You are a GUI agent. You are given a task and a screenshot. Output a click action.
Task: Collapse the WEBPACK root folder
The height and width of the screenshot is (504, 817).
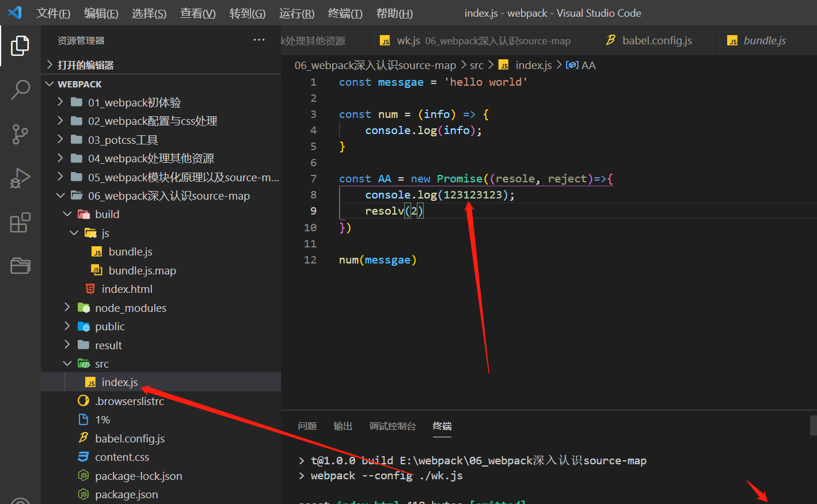pyautogui.click(x=50, y=84)
